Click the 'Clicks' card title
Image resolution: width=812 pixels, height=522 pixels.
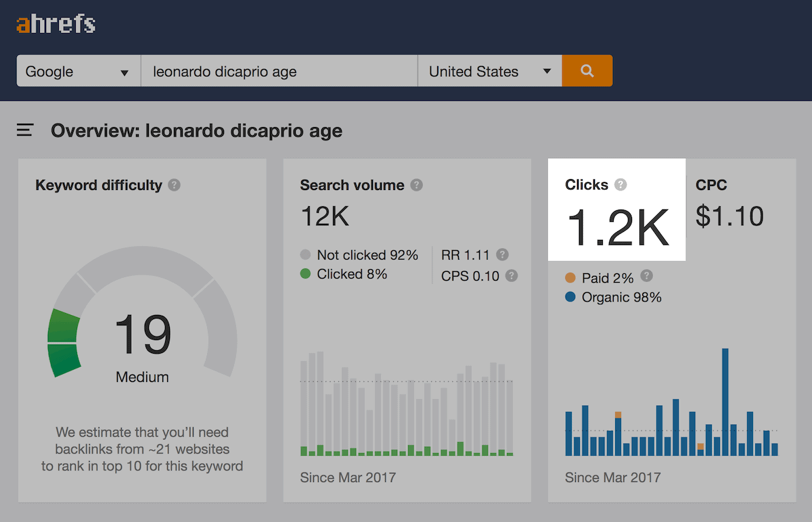(587, 185)
